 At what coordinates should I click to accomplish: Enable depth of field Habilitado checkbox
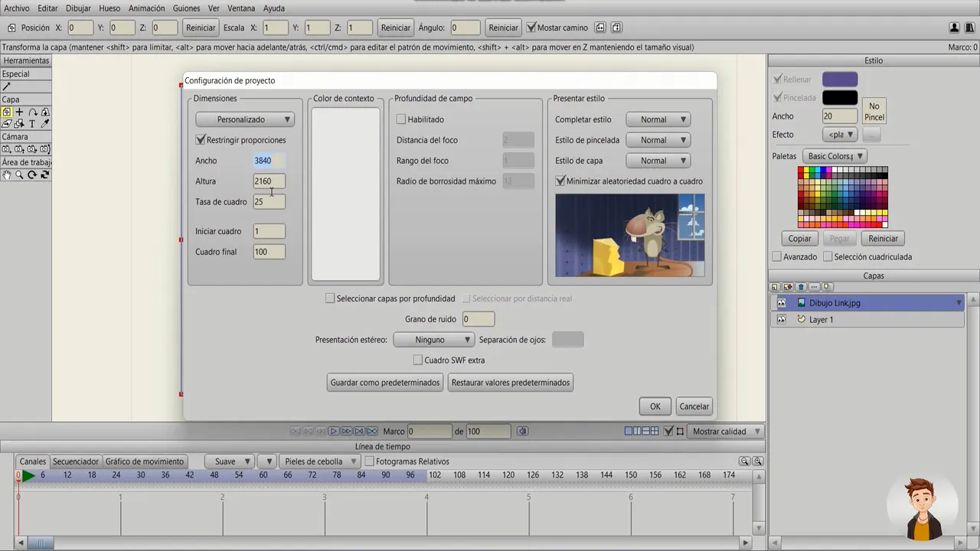point(401,119)
